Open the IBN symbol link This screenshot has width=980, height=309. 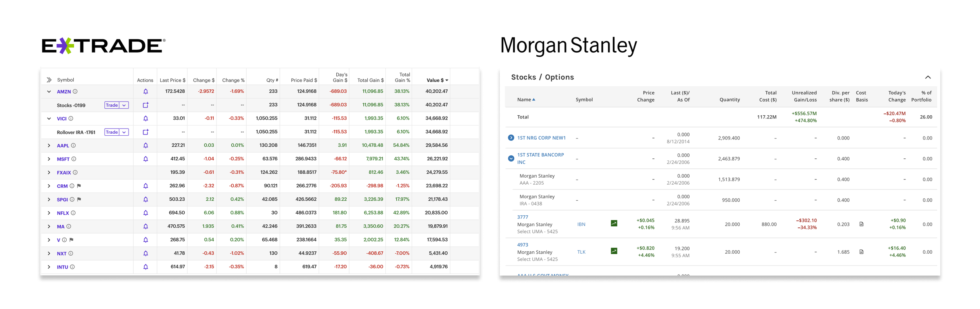[x=581, y=224]
